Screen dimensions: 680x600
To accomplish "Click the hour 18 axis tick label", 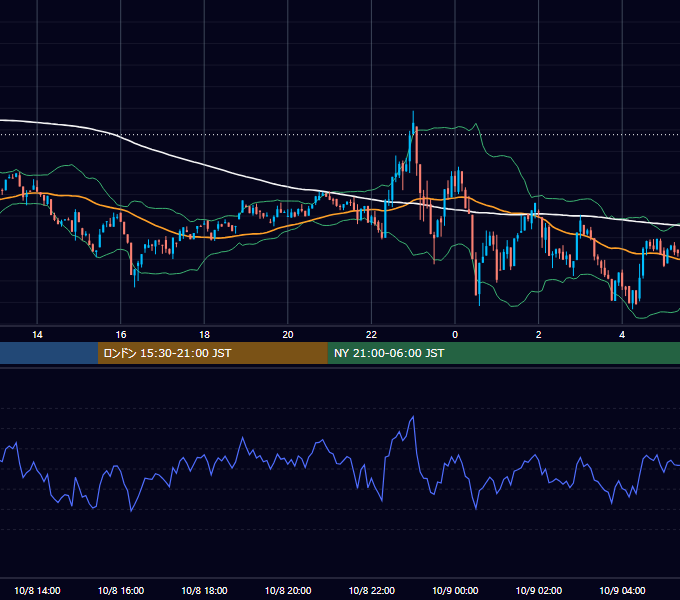I will (x=204, y=335).
